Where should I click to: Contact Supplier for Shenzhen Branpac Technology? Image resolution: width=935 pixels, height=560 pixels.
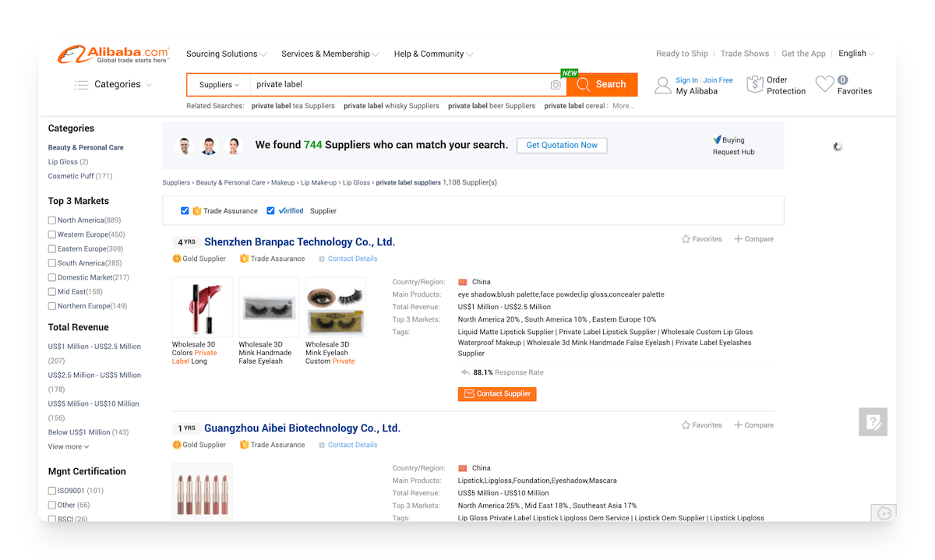pyautogui.click(x=496, y=394)
